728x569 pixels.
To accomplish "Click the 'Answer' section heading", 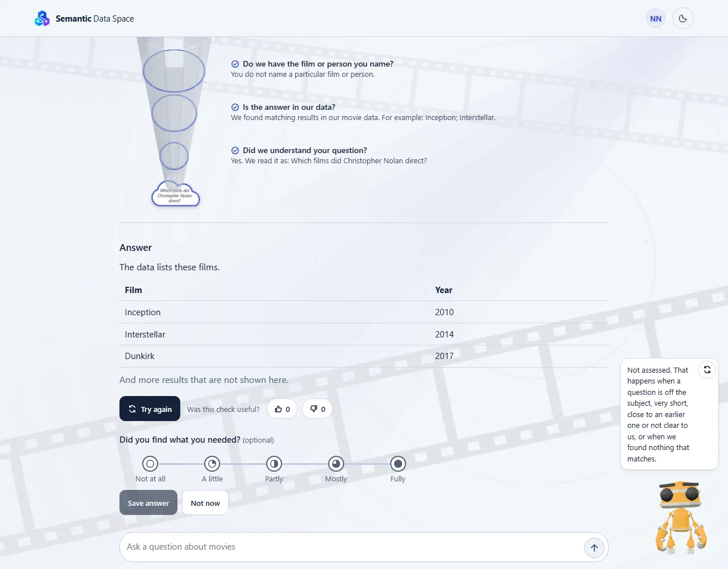I will click(x=136, y=248).
